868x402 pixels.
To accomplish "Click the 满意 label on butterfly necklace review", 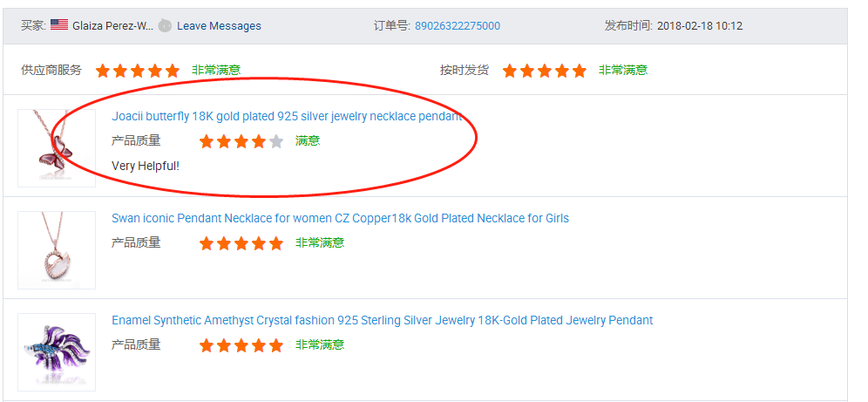I will [308, 140].
